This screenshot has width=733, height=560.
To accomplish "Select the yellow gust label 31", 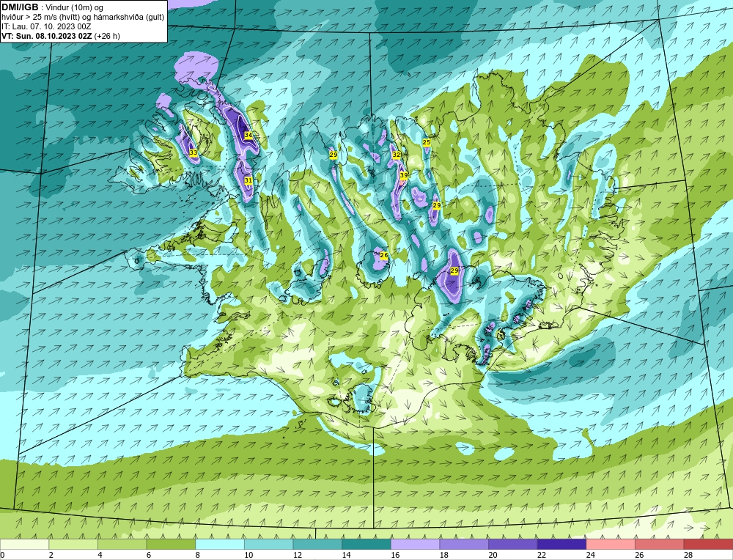I will 248,180.
